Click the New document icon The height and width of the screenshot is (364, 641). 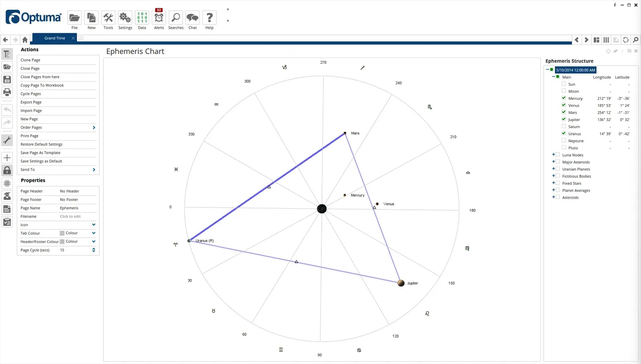pos(91,18)
